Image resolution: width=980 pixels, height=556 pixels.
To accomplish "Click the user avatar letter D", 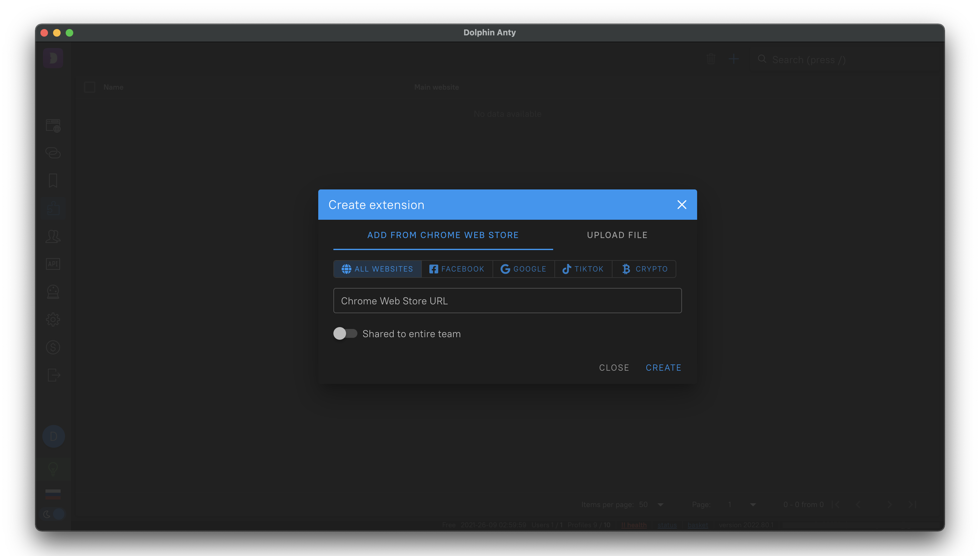I will 53,436.
